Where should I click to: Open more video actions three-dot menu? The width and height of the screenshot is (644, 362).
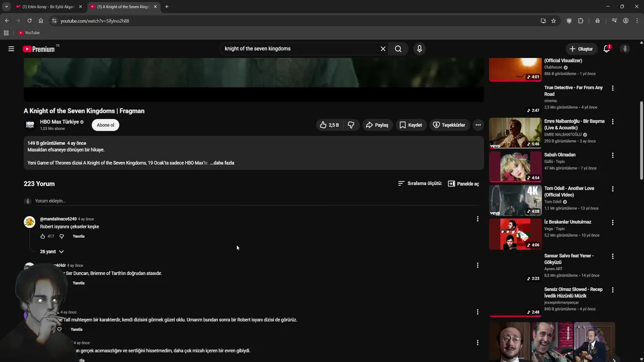coord(478,125)
